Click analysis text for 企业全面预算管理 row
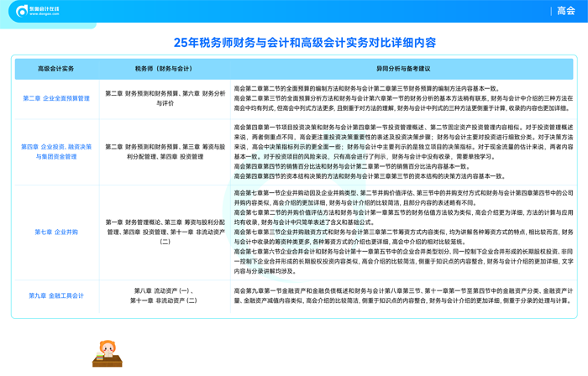Image resolution: width=588 pixels, height=376 pixels. (402, 98)
